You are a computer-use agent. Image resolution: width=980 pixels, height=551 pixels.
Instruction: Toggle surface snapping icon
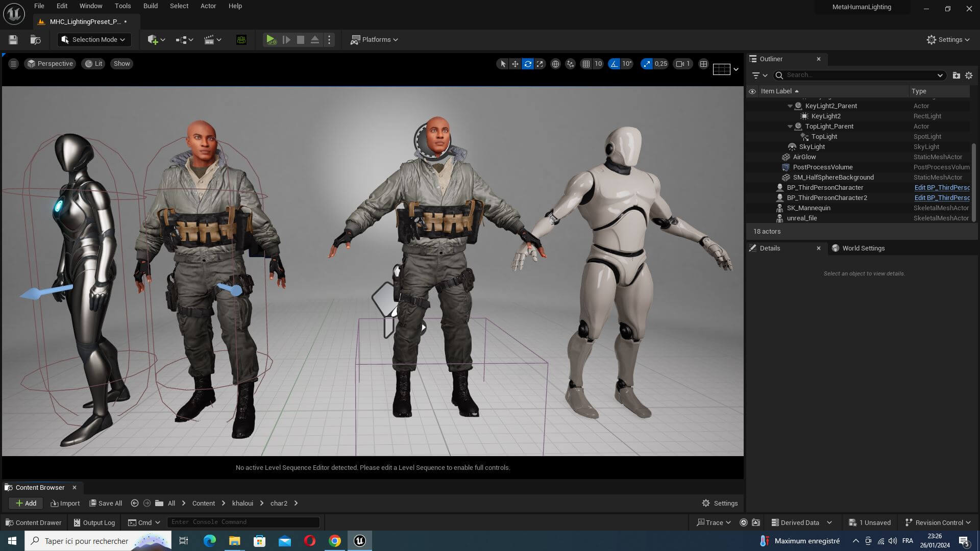[x=570, y=64]
